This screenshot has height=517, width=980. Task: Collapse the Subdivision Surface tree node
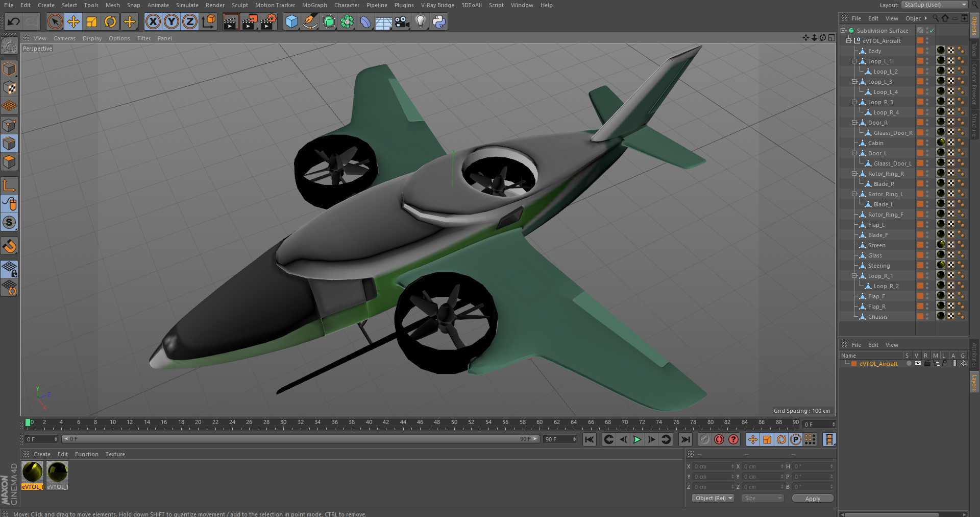(843, 30)
